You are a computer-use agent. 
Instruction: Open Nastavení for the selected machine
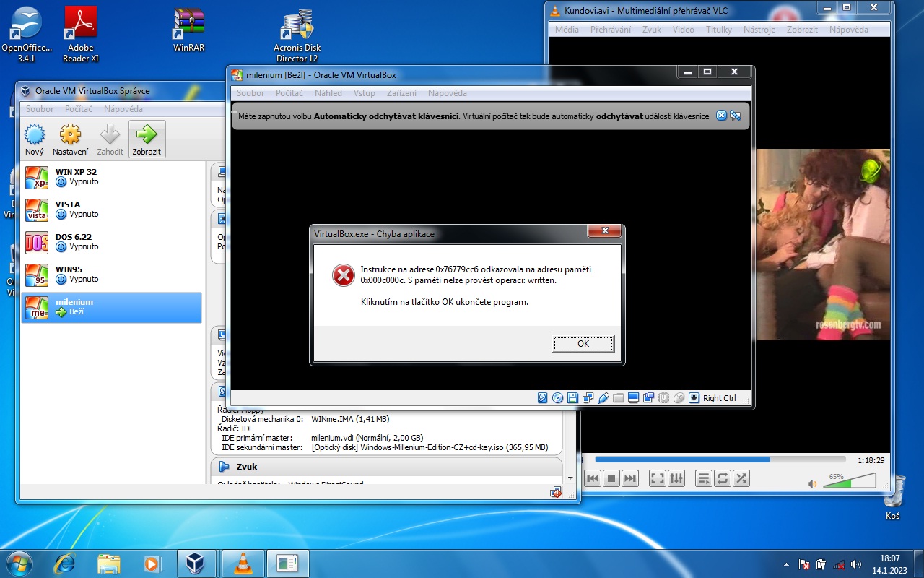tap(70, 139)
